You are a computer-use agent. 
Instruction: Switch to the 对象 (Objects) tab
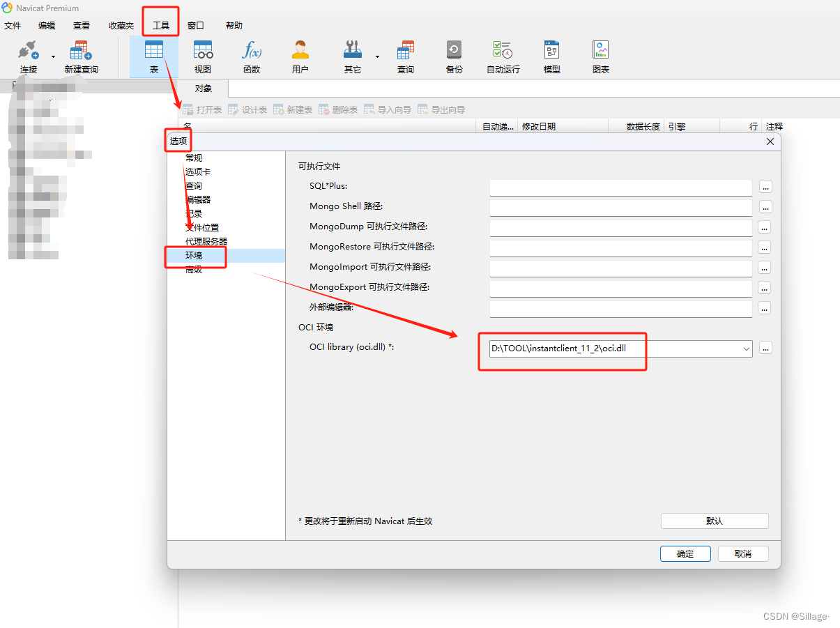(x=204, y=89)
